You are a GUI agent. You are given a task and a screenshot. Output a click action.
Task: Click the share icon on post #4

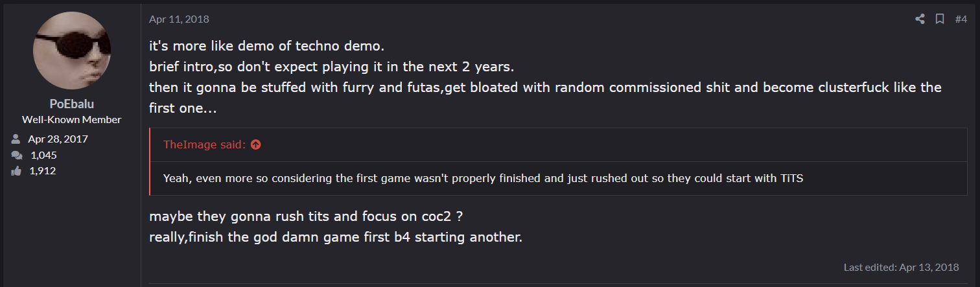pos(920,19)
